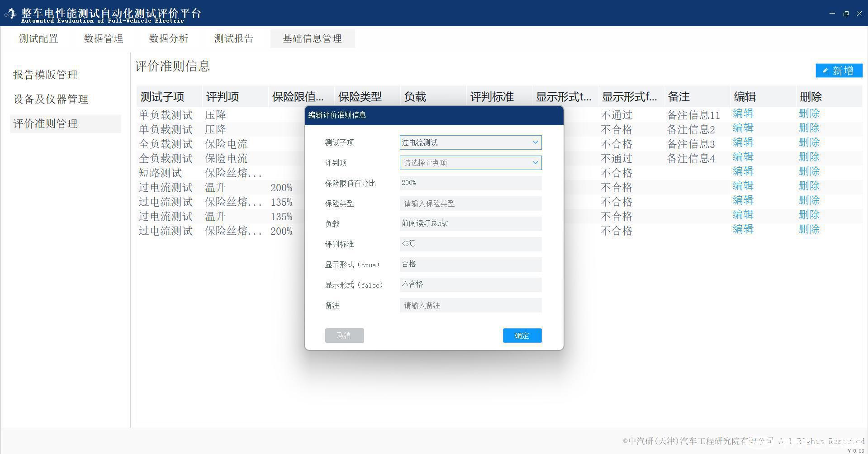This screenshot has width=868, height=454.
Task: Open 报告模版管理 in the sidebar
Action: pos(45,75)
